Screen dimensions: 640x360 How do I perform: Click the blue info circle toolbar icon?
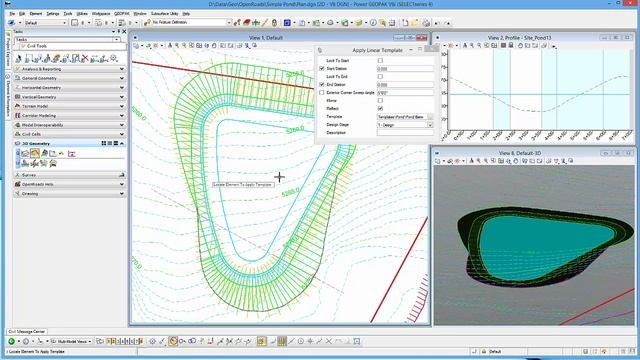pyautogui.click(x=373, y=23)
